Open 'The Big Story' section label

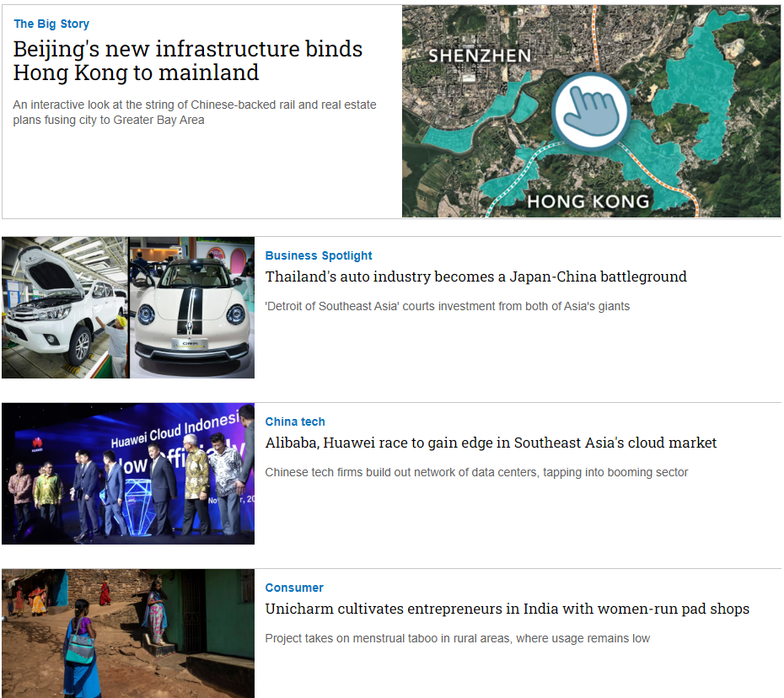[x=51, y=24]
